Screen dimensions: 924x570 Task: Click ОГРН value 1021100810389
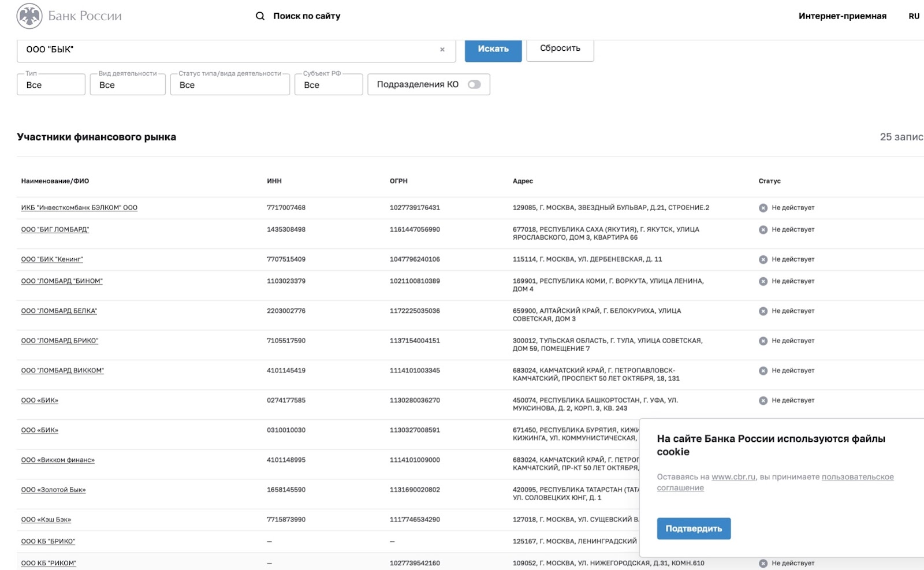(x=415, y=281)
